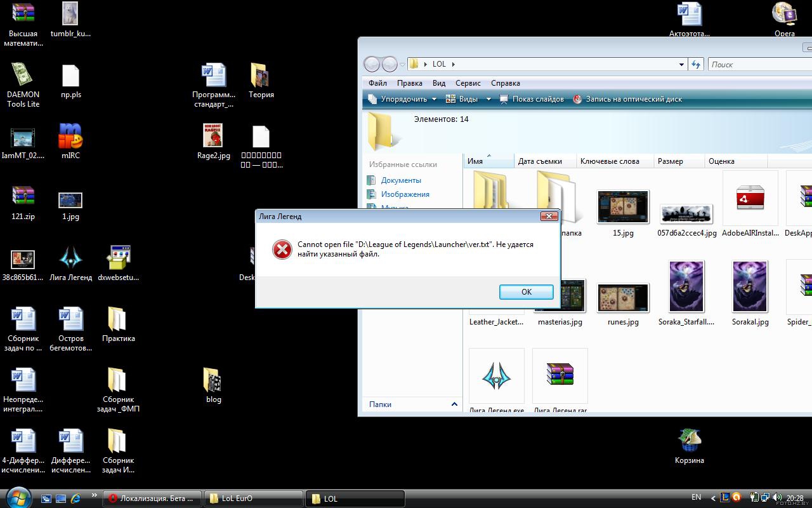This screenshot has height=508, width=812.
Task: Open the Виды dropdown arrow
Action: (488, 99)
